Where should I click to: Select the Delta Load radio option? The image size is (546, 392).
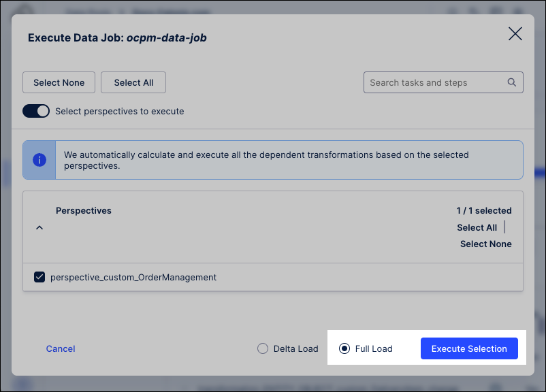click(x=263, y=348)
